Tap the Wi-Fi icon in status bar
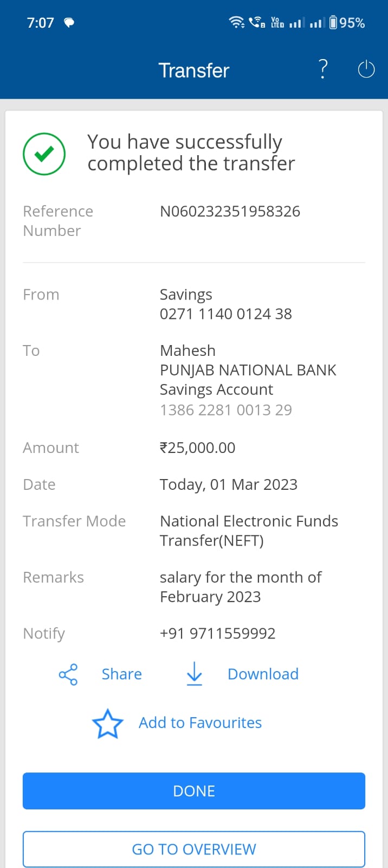Image resolution: width=388 pixels, height=868 pixels. click(x=236, y=23)
